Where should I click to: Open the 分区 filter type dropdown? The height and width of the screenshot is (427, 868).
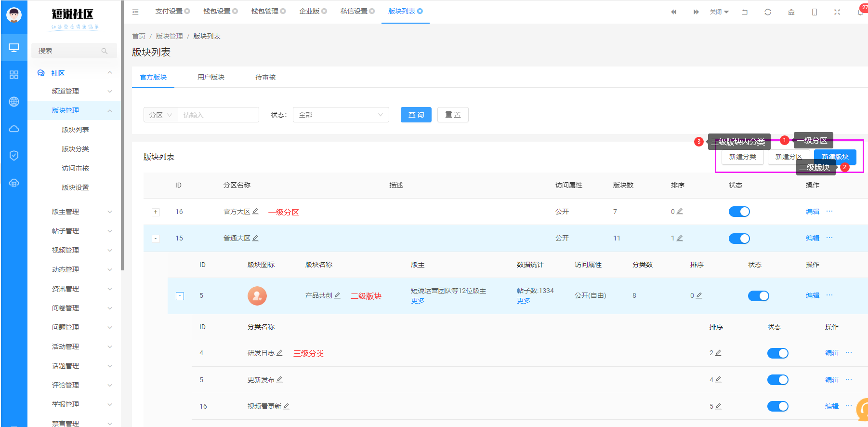[x=161, y=115]
